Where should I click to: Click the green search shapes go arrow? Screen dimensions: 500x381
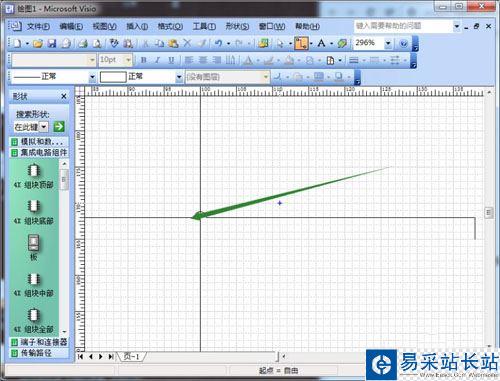point(59,127)
